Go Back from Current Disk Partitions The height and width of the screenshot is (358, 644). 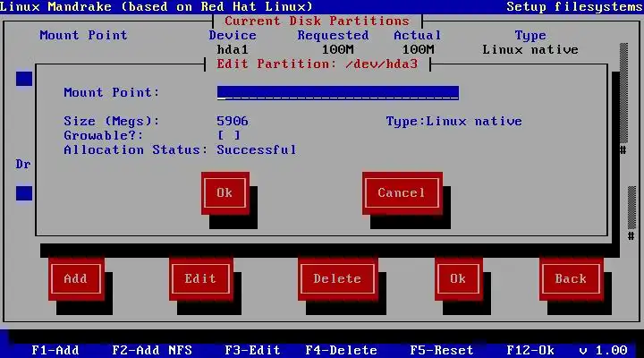pyautogui.click(x=572, y=278)
